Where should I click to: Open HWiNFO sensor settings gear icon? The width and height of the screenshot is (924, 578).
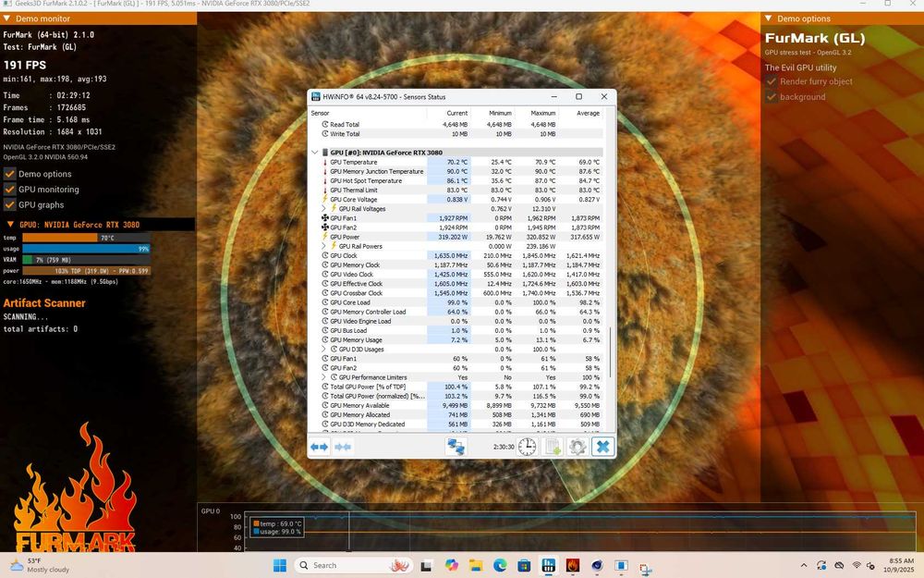click(577, 447)
